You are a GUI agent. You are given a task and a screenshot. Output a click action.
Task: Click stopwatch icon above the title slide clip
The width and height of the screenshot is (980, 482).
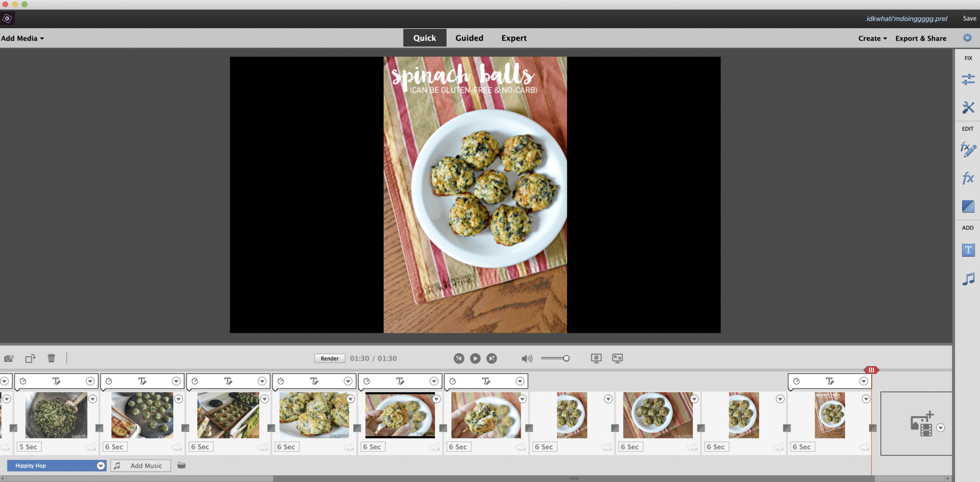pos(796,381)
